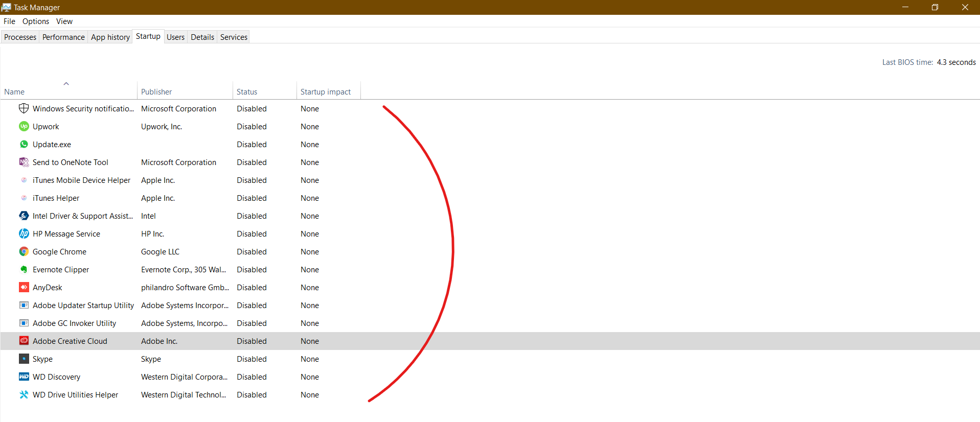
Task: Click the Evernote Corp. publisher cell
Action: (184, 269)
